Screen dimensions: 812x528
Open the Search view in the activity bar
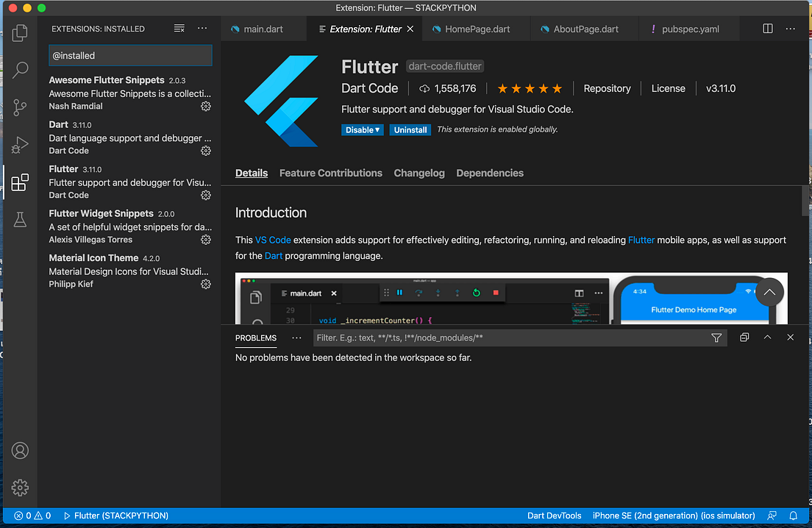coord(19,70)
